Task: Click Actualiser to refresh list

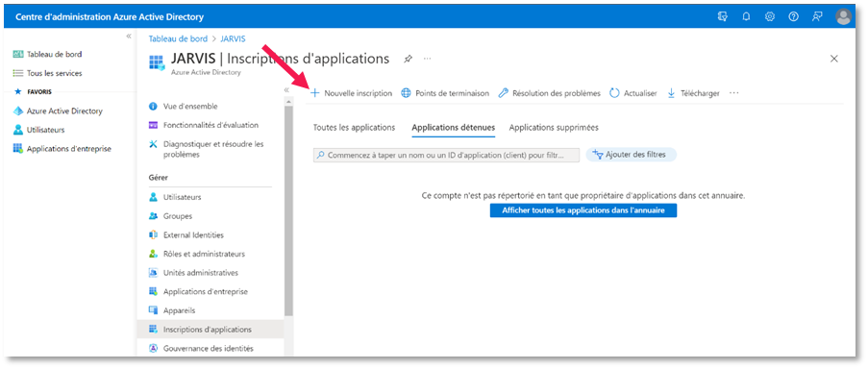Action: pos(633,93)
